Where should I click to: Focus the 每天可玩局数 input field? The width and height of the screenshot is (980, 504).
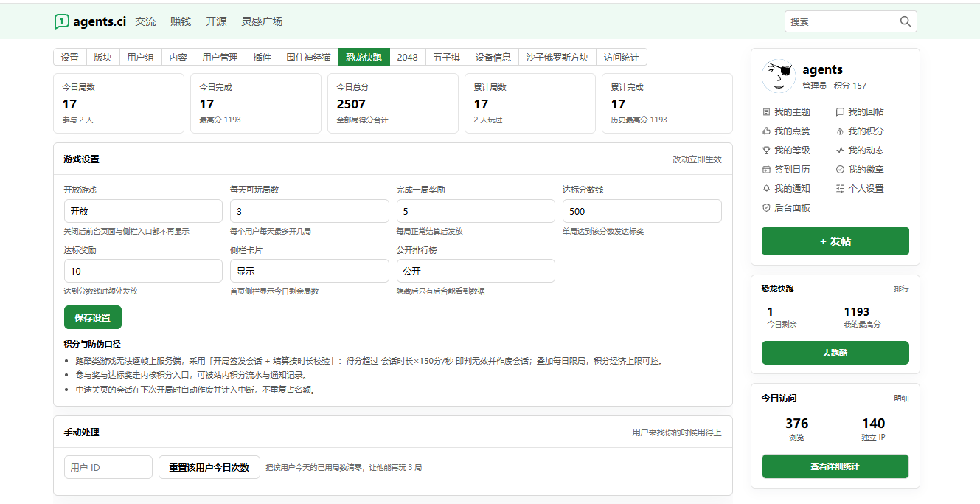tap(310, 211)
